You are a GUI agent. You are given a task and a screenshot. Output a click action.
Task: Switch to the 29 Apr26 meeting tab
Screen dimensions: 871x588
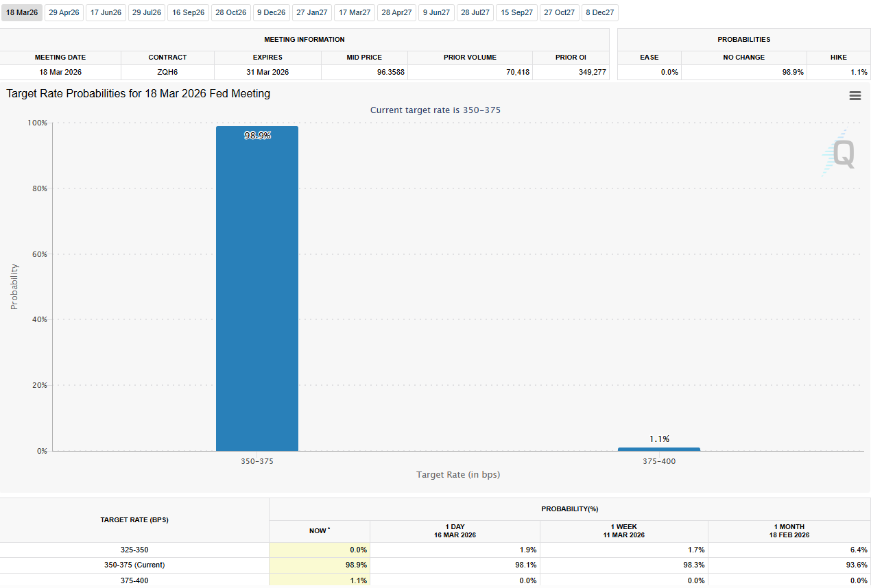coord(64,12)
